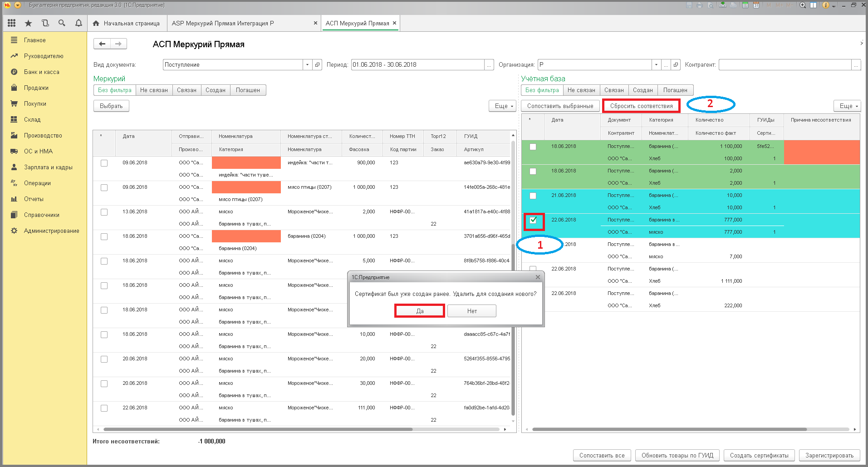Tick the checkbox for 13.06.2018 Mercury row

coord(104,212)
